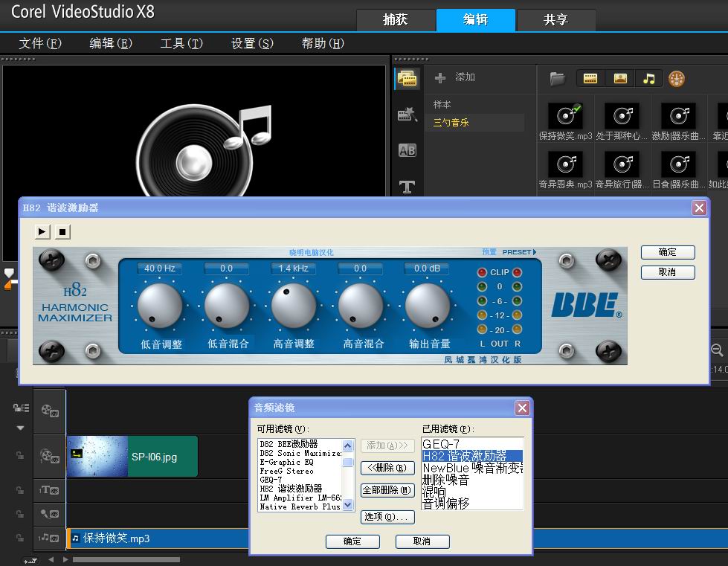Open the 设置(S) menu
728x566 pixels.
tap(252, 43)
